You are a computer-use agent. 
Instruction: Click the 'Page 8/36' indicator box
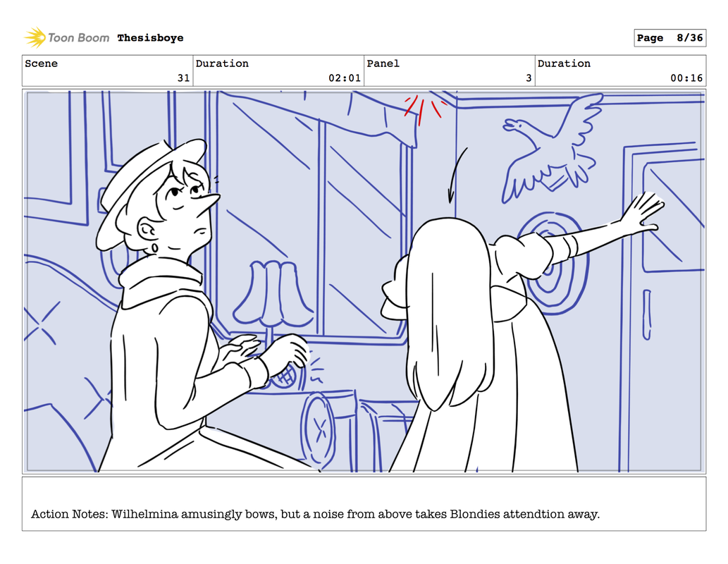click(x=670, y=37)
